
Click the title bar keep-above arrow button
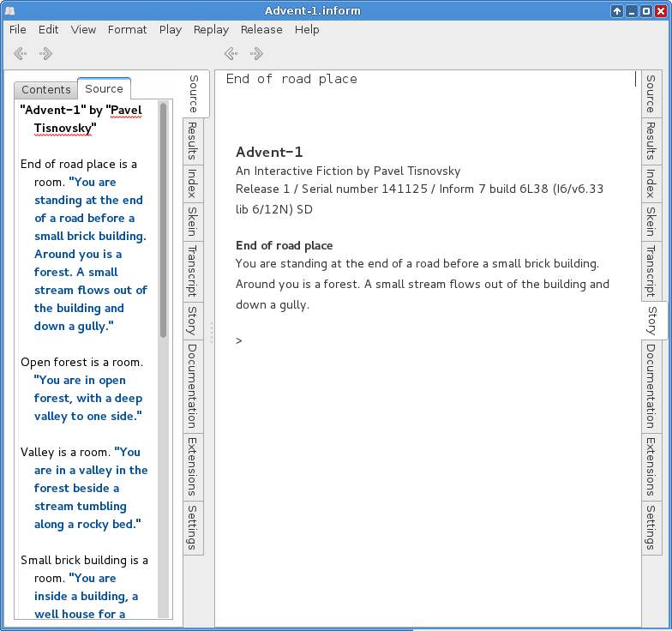(x=617, y=11)
